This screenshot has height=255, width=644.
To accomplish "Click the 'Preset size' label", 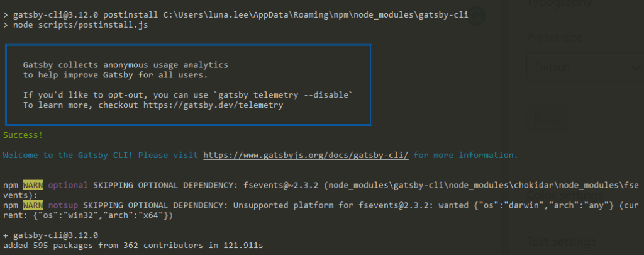I will point(553,38).
